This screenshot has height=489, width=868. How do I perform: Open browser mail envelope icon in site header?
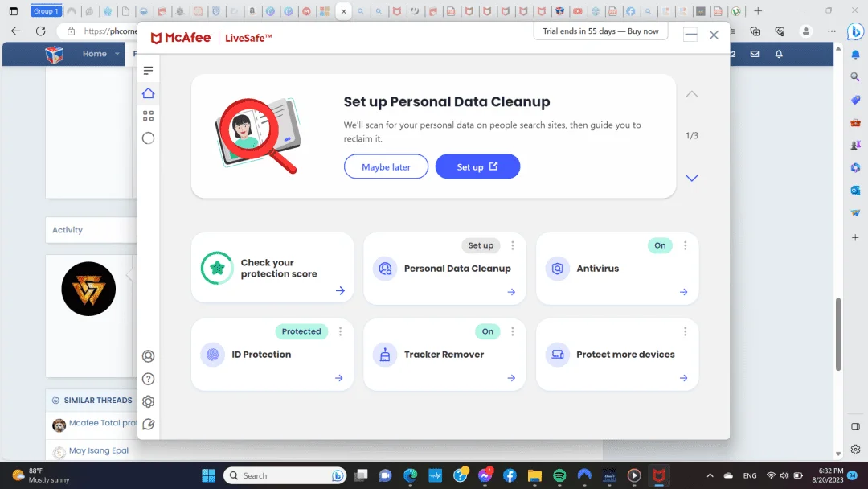(755, 54)
